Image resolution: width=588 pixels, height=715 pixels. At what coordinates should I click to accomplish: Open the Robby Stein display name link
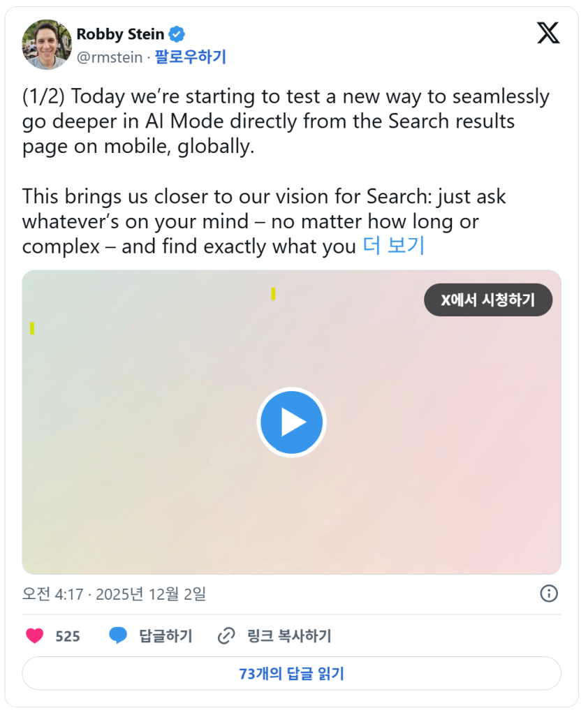tap(120, 34)
